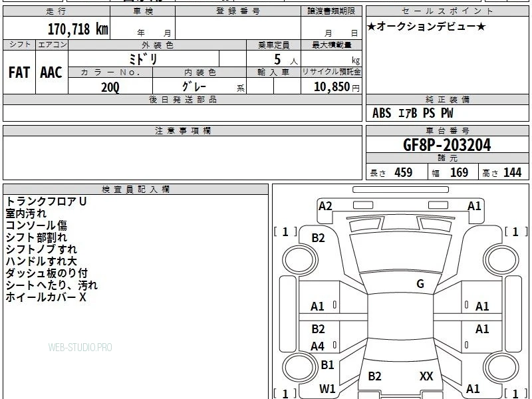Select the mileage value 170,718 km
Image resolution: width=532 pixels, height=399 pixels.
[78, 29]
